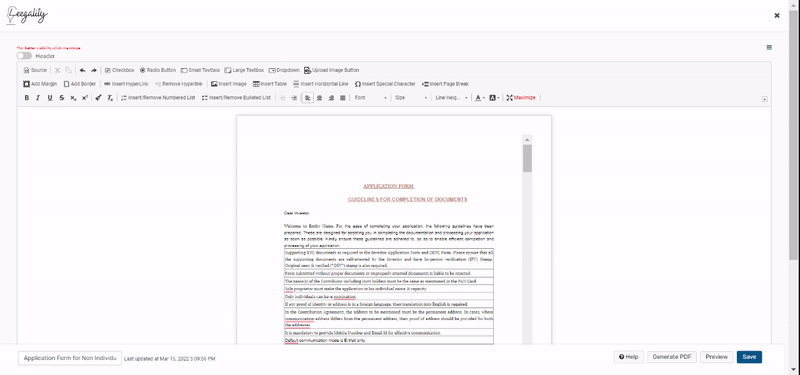Click Insert Page Break
The image size is (800, 375).
(x=445, y=84)
